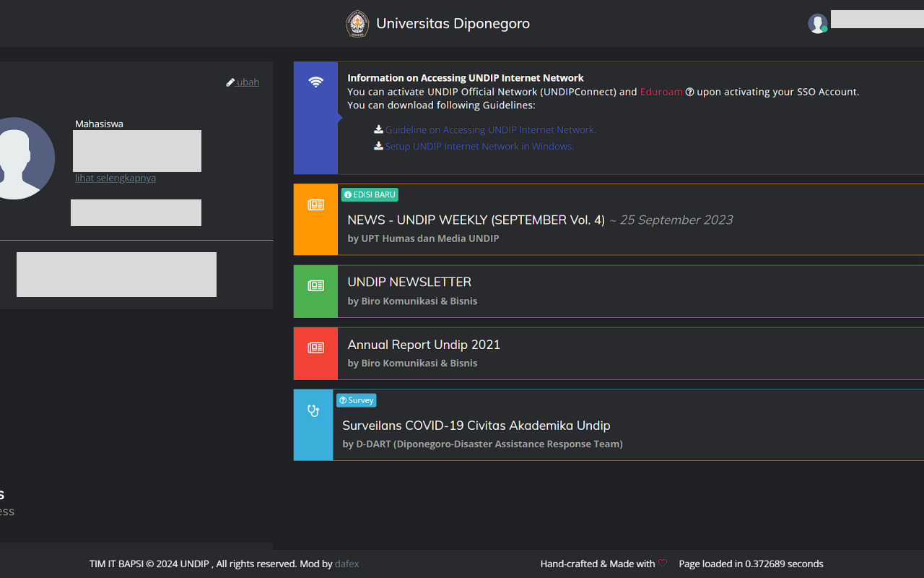Viewport: 924px width, 578px height.
Task: Open Guideline on Accessing UNDIP Internet Network
Action: (x=490, y=130)
